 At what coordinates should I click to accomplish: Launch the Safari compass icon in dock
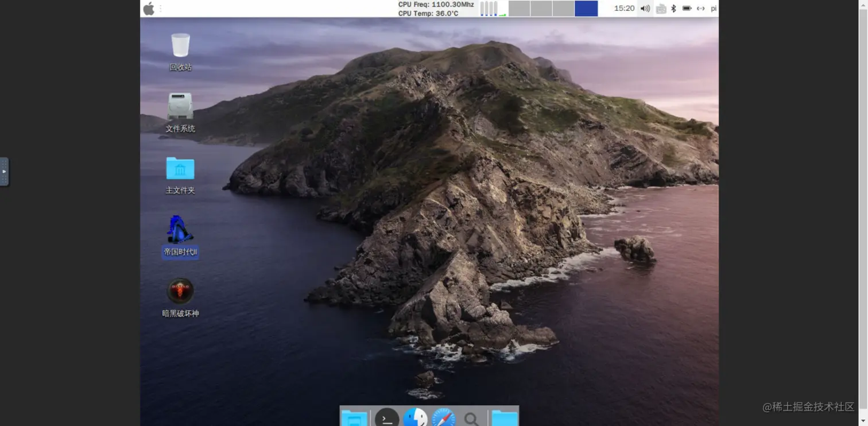(443, 417)
